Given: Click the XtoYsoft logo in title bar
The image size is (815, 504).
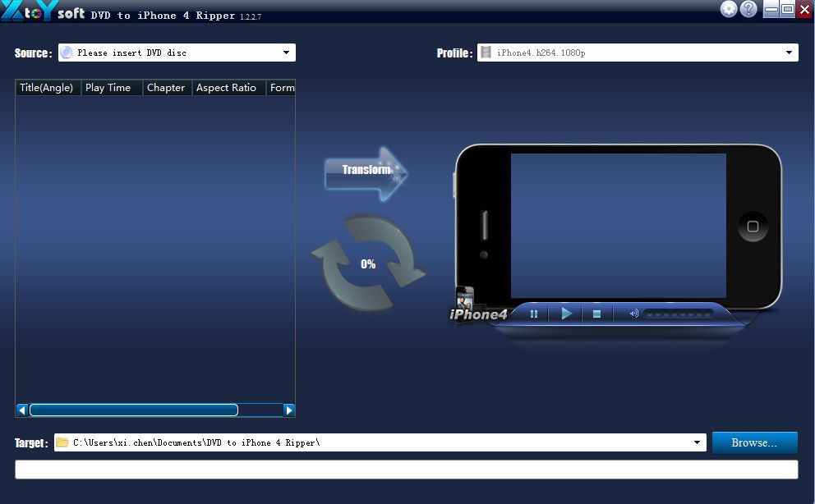Looking at the screenshot, I should click(x=43, y=11).
